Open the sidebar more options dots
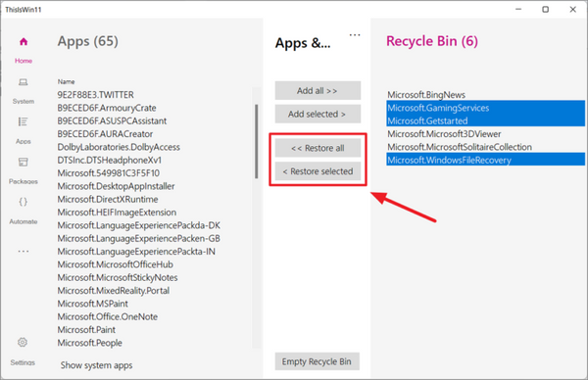Image resolution: width=588 pixels, height=380 pixels. (24, 251)
